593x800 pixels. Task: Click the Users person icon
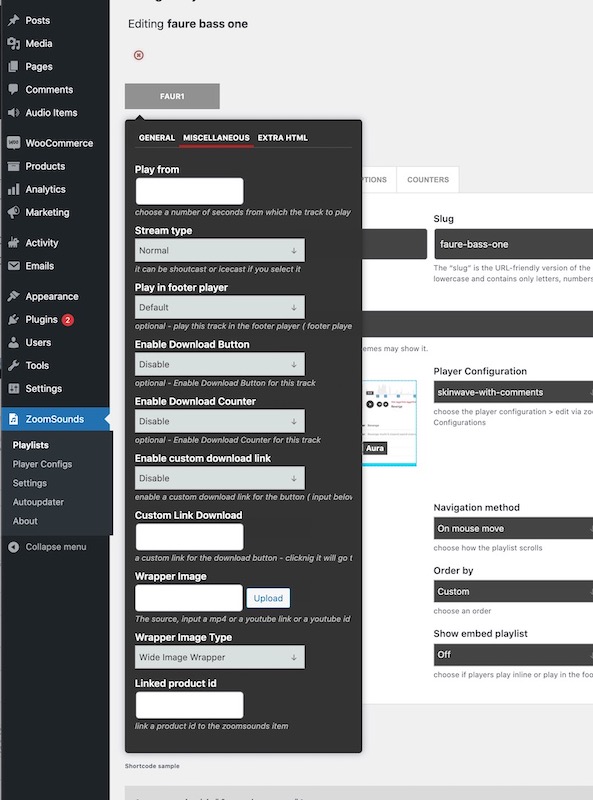pyautogui.click(x=14, y=342)
